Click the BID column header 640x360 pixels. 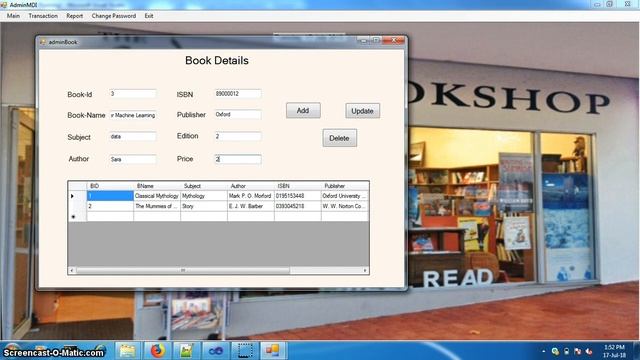click(110, 186)
